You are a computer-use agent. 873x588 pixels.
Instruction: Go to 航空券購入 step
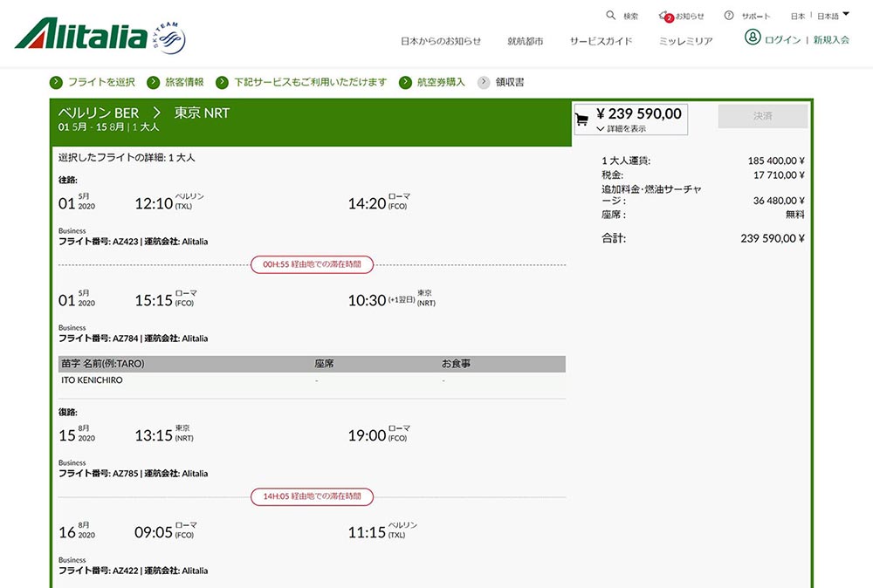pyautogui.click(x=441, y=82)
